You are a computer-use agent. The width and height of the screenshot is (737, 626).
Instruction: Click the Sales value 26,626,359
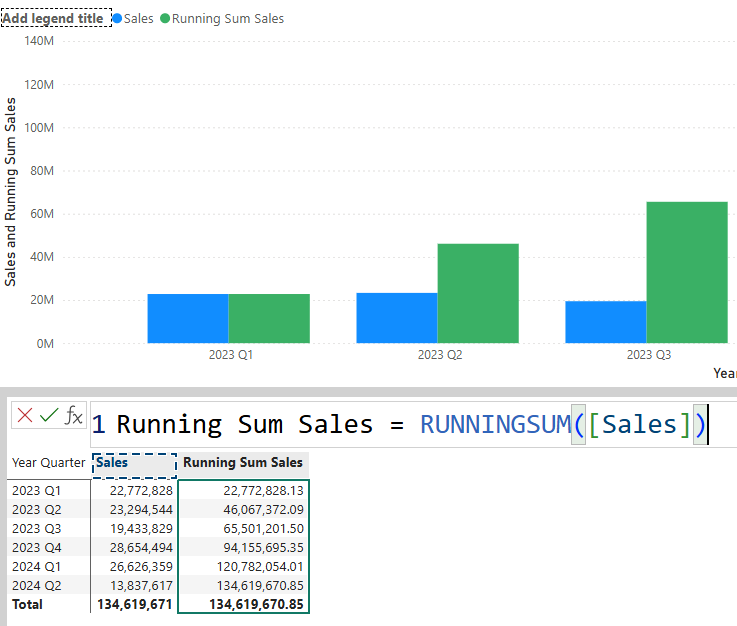pos(141,567)
